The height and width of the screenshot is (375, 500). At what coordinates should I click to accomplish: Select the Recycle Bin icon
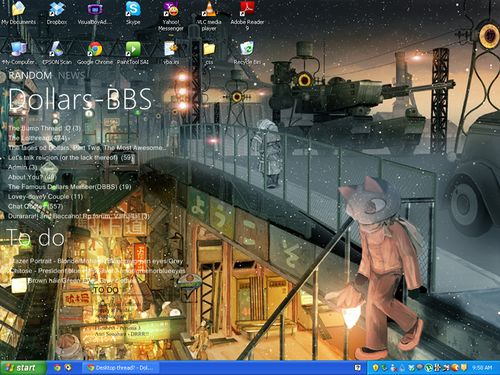coord(247,53)
